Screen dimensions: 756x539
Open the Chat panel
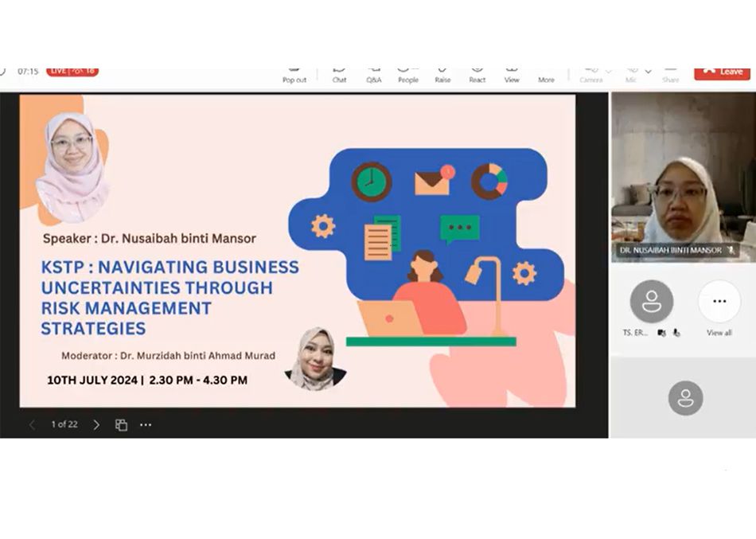[x=339, y=74]
